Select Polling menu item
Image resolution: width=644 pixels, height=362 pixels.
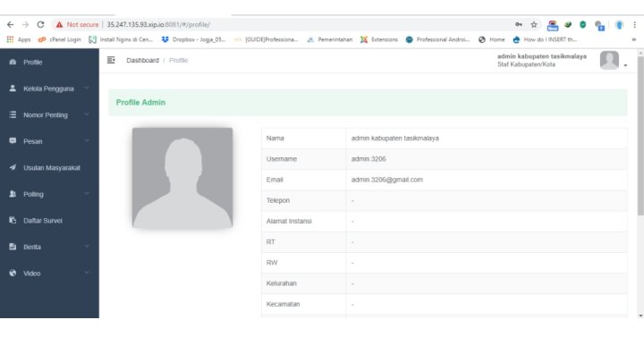pyautogui.click(x=49, y=194)
